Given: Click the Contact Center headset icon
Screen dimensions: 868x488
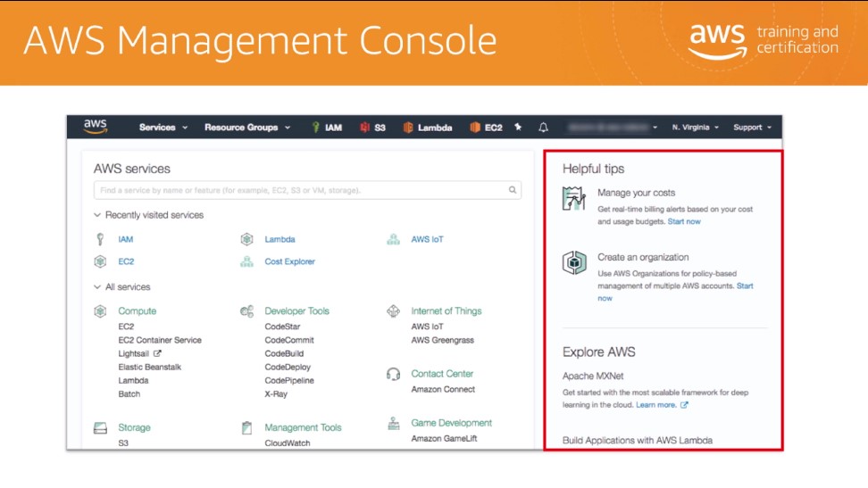Looking at the screenshot, I should pos(393,374).
